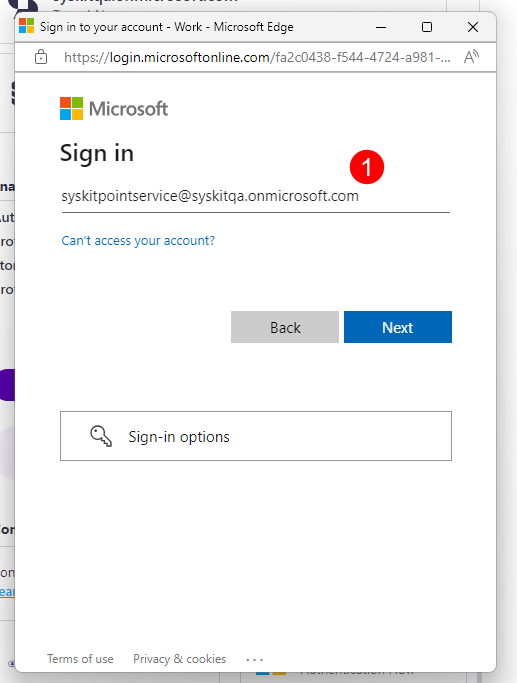Open the Can't access your account link

pyautogui.click(x=138, y=240)
